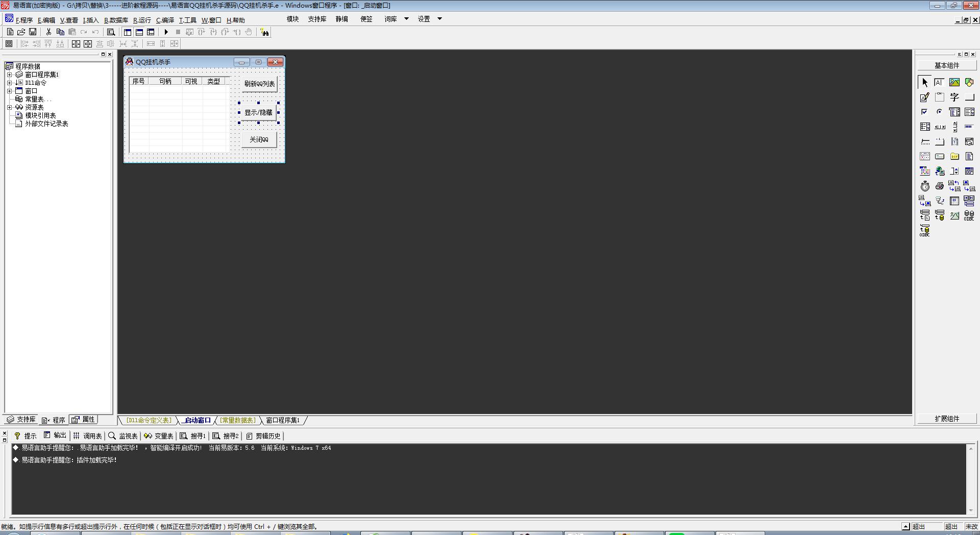Select the ODBC external database component icon
Screen dimensions: 980x535
pos(969,215)
